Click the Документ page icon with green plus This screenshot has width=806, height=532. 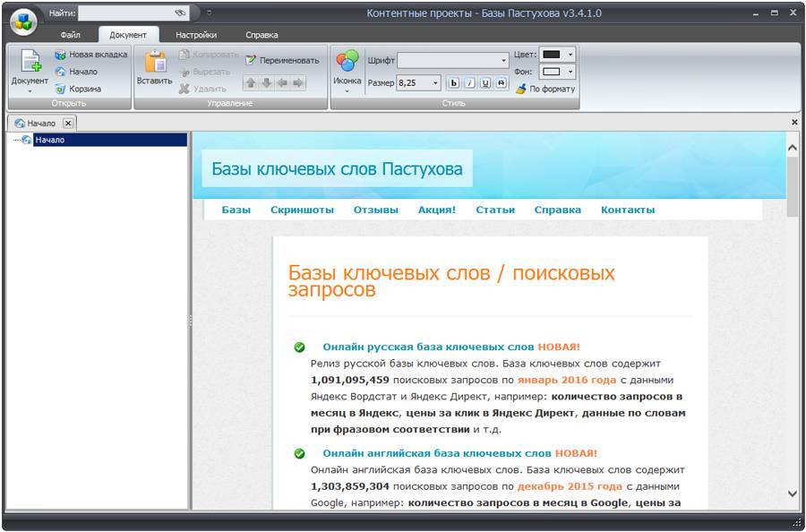[30, 61]
